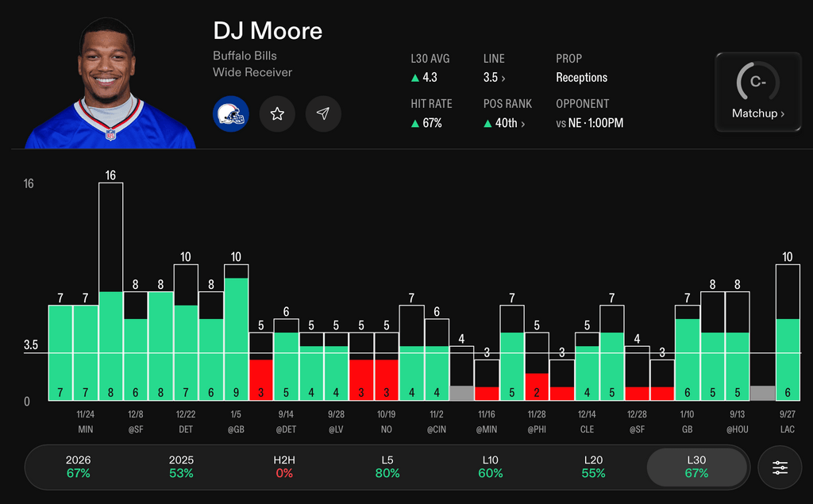This screenshot has height=504, width=813.
Task: Switch to the H2H 0% tab
Action: tap(284, 467)
